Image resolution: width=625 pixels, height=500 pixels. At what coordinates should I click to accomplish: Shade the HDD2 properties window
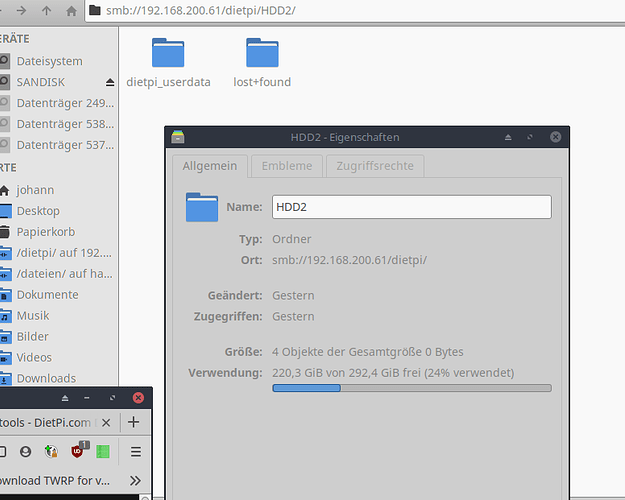(508, 137)
